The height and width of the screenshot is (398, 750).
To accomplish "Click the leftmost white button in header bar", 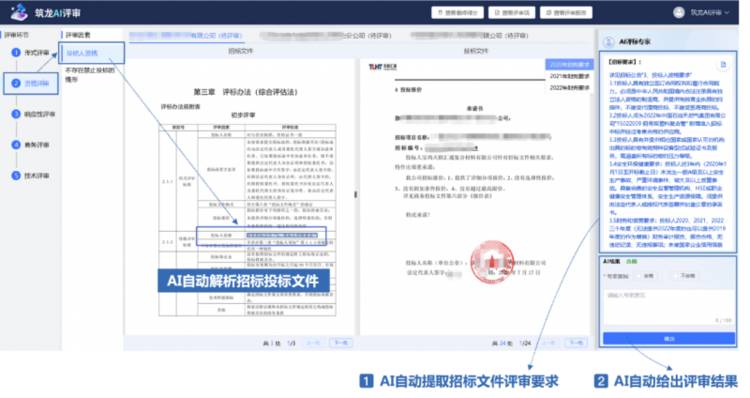I will click(x=457, y=12).
